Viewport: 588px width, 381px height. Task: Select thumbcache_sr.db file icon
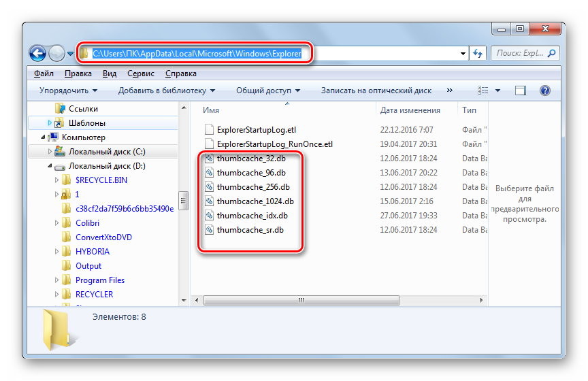tap(209, 229)
